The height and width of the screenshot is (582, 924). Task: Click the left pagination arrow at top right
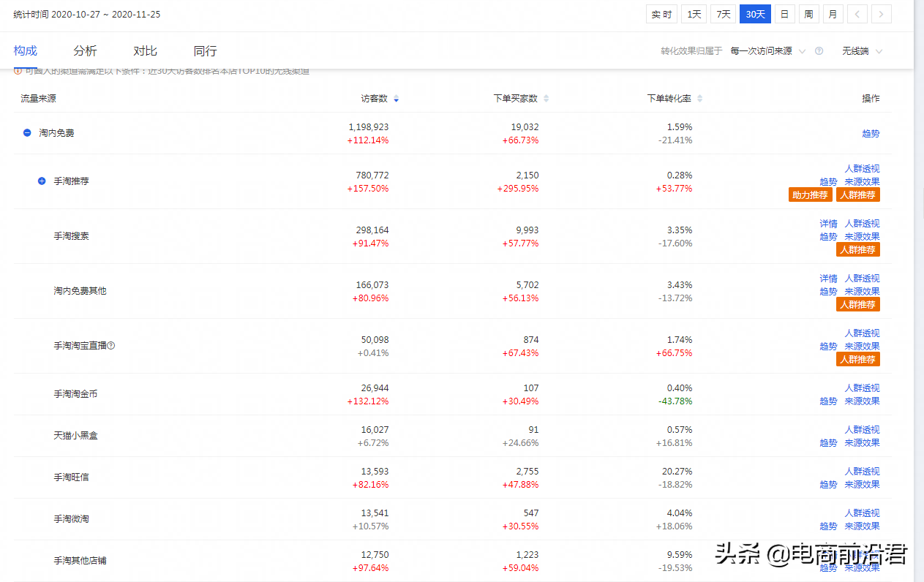857,13
